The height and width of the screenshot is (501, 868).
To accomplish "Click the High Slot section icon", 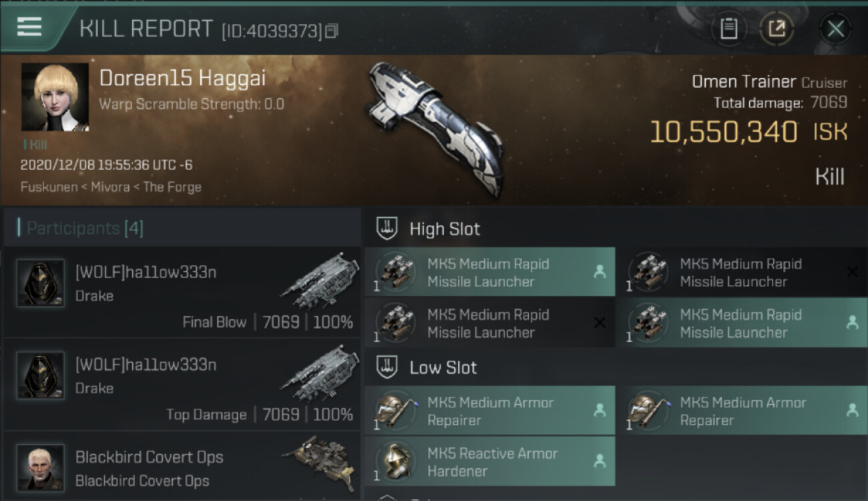I will click(388, 228).
